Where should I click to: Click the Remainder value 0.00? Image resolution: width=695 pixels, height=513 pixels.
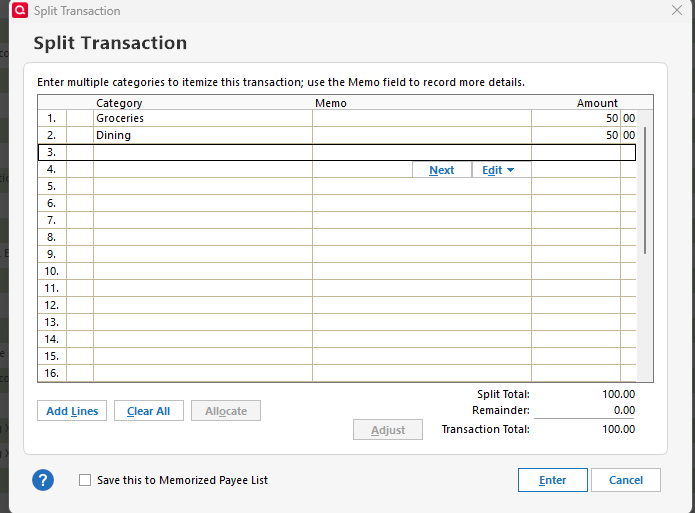point(624,410)
